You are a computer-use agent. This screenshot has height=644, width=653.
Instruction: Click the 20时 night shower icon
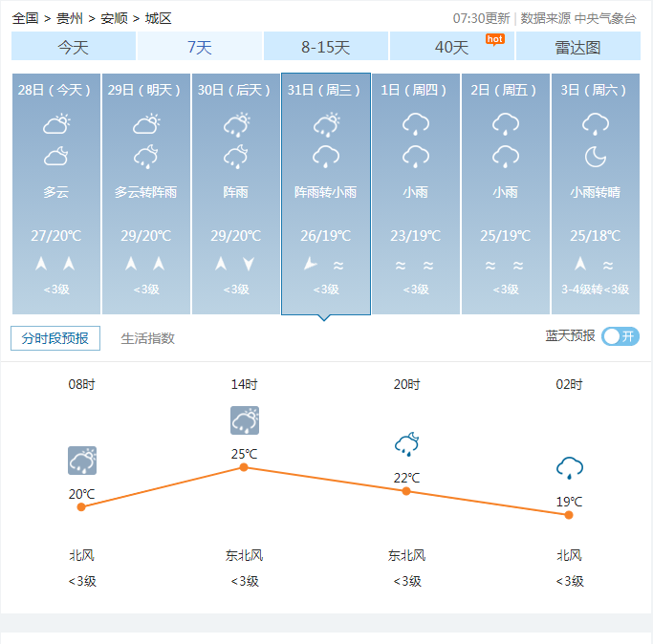pyautogui.click(x=407, y=444)
